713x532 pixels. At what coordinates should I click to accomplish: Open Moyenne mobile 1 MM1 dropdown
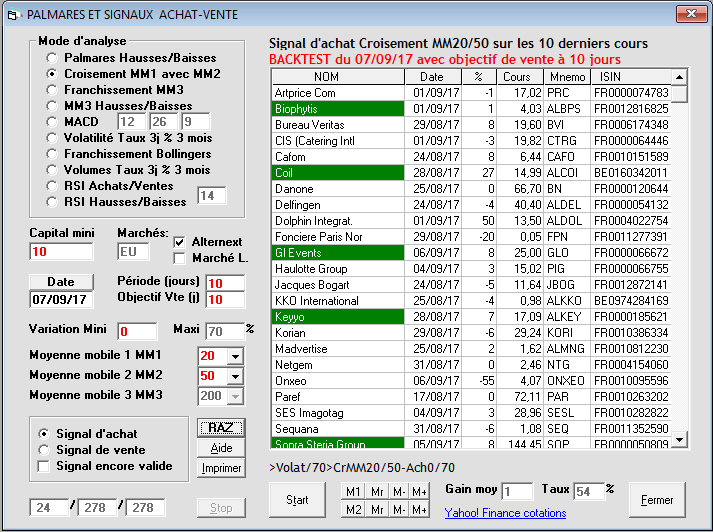[x=235, y=356]
